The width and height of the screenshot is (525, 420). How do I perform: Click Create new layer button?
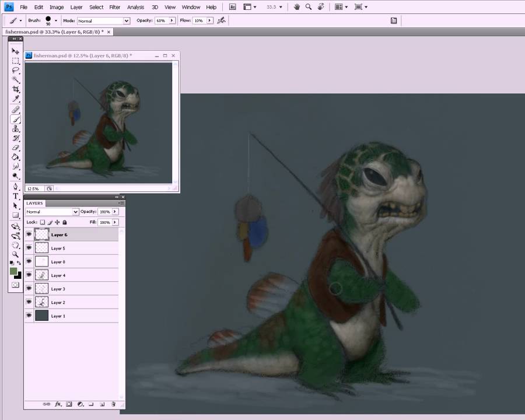tap(102, 404)
